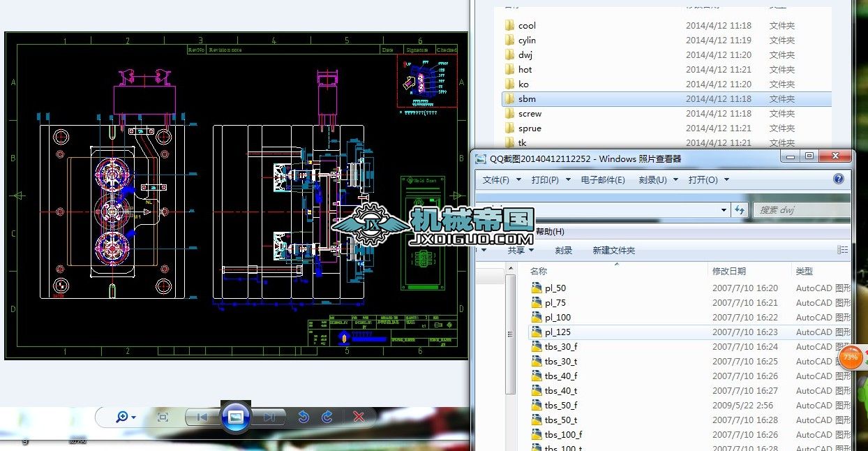Click 电子邮件(E) in the viewer toolbar
This screenshot has height=451, width=868.
[x=602, y=179]
